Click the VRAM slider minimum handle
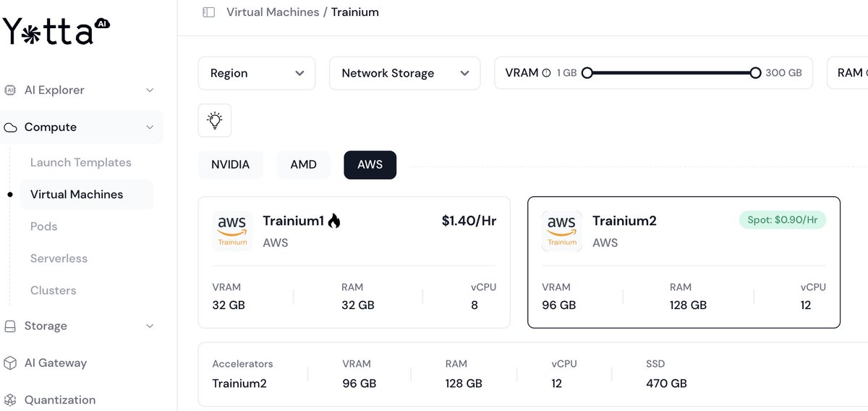Screen dimensions: 868x411 [x=587, y=73]
